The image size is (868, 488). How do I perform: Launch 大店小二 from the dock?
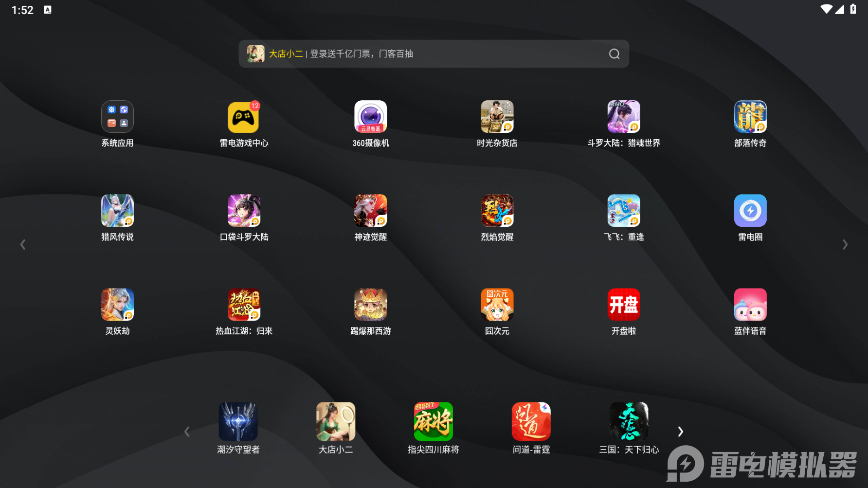coord(336,421)
